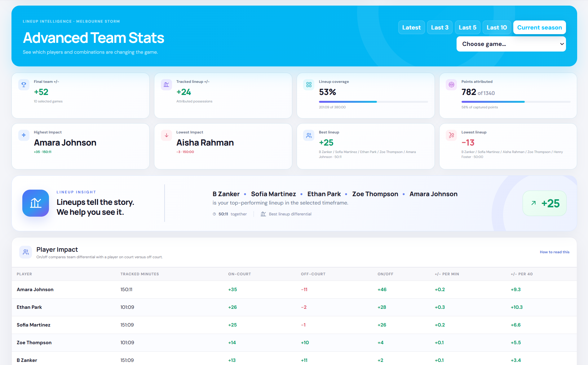This screenshot has width=588, height=365.
Task: Click the TRACKED MINUTES column header
Action: click(139, 274)
